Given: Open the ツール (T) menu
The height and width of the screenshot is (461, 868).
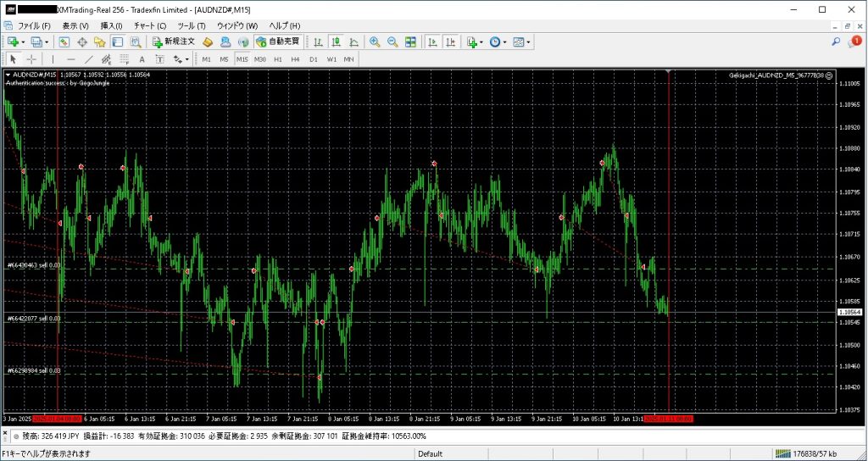Looking at the screenshot, I should (192, 25).
